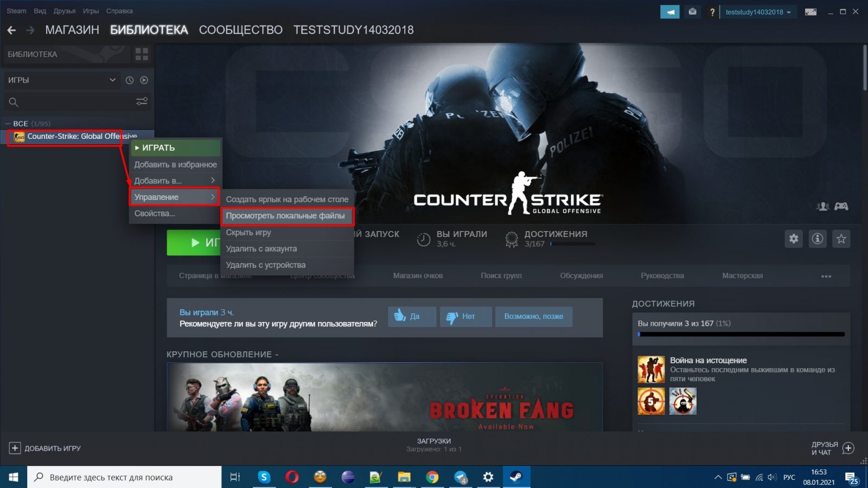Open the bomb defuse achievement badge
This screenshot has height=488, width=868.
coord(682,401)
